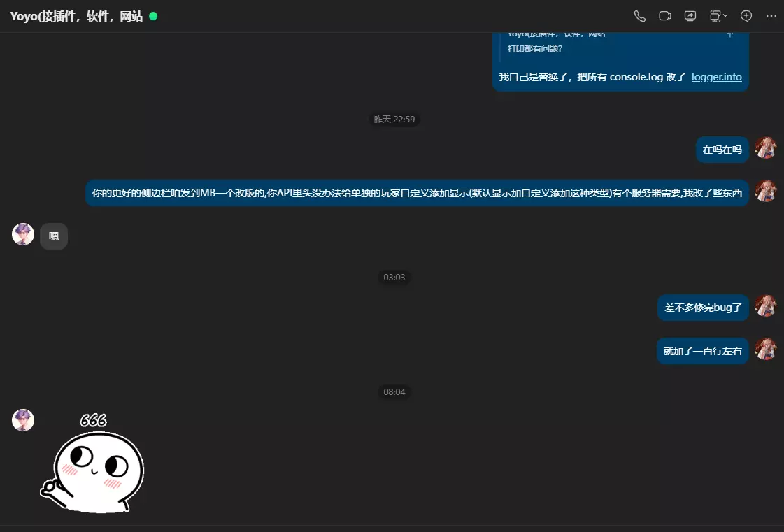The image size is (784, 532).
Task: Open the three-dot more options menu
Action: click(x=771, y=16)
